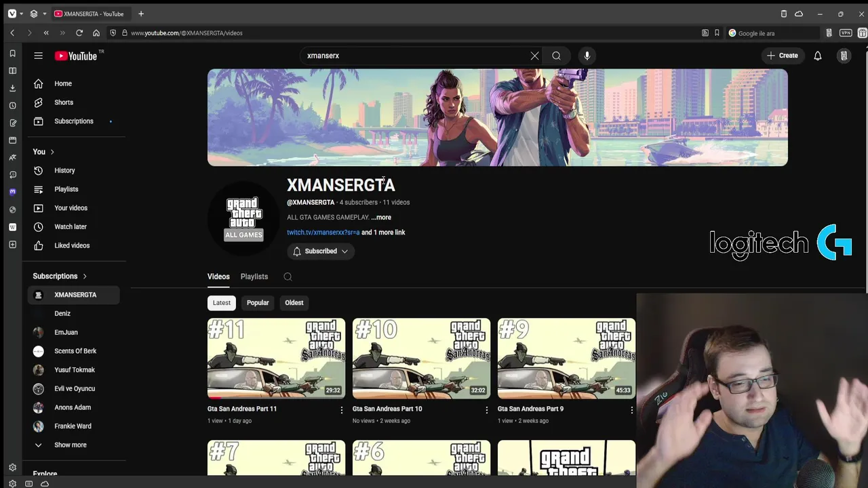Image resolution: width=868 pixels, height=488 pixels.
Task: Open YouTube notifications bell
Action: click(x=818, y=56)
